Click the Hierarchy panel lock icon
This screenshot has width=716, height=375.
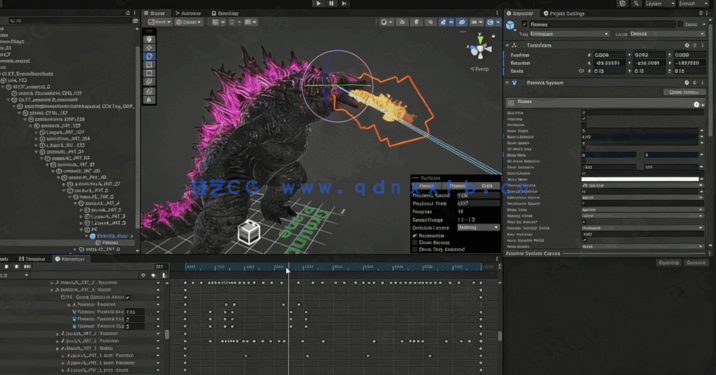pos(127,13)
